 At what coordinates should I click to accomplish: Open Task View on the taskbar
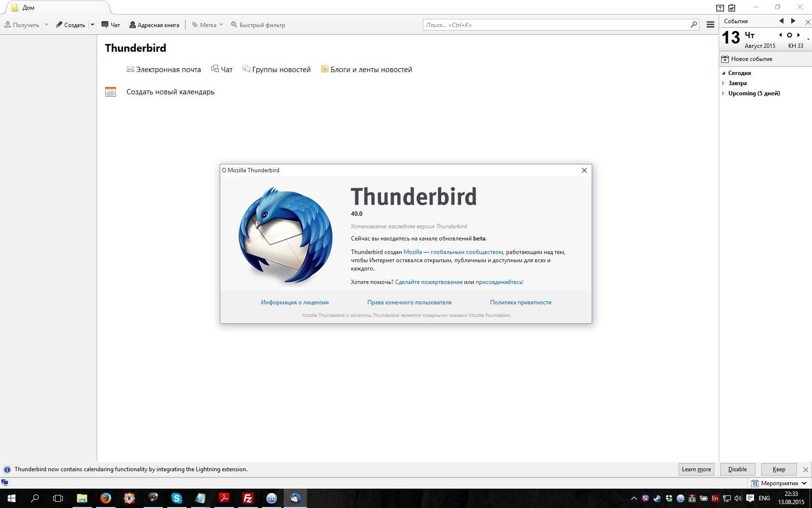click(58, 498)
